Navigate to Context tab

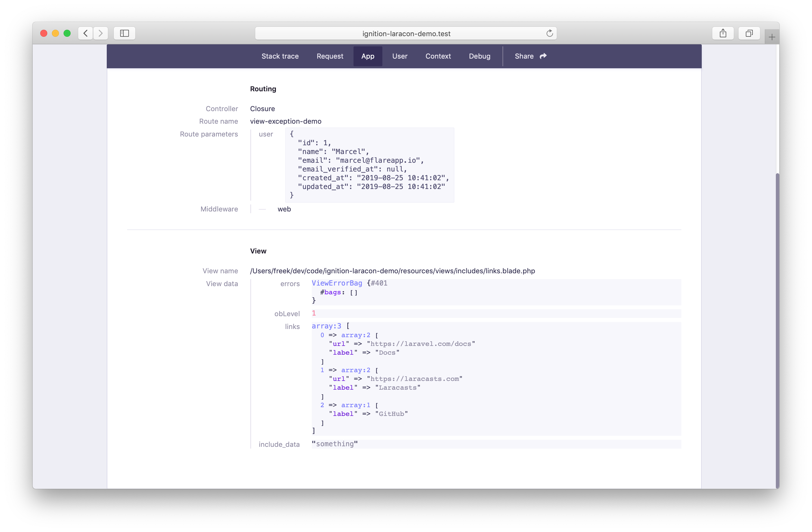437,56
